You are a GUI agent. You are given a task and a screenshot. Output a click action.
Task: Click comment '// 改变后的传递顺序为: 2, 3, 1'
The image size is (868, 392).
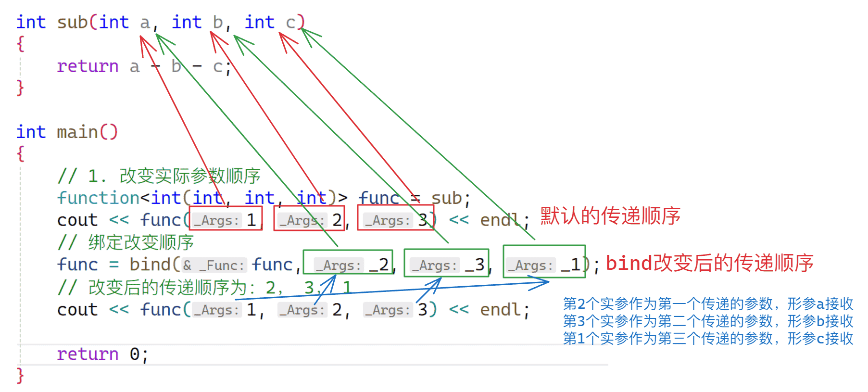pyautogui.click(x=205, y=288)
